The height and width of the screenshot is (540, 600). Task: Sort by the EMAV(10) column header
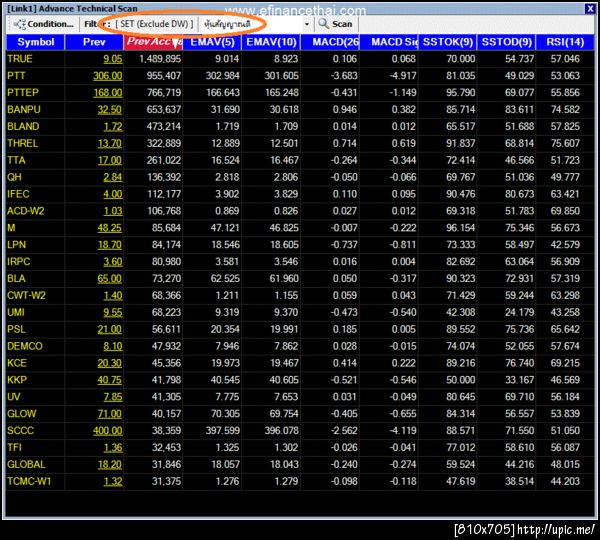click(x=271, y=42)
